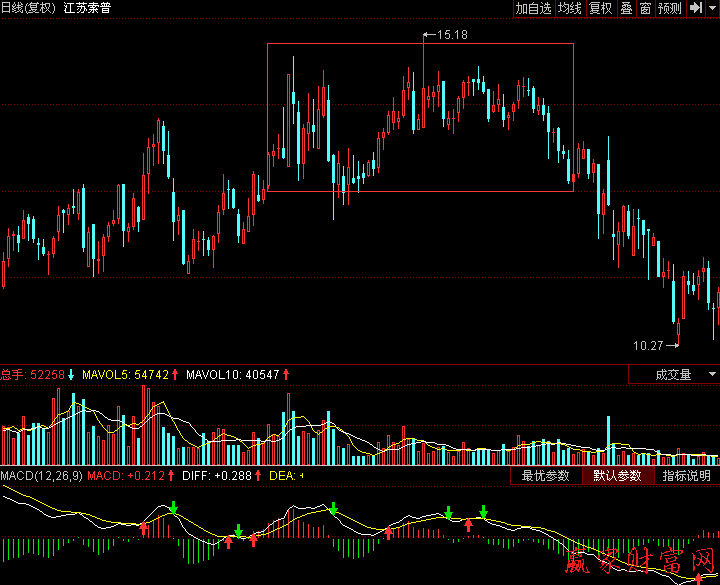Click the 叠 overlay icon
The width and height of the screenshot is (720, 585).
click(626, 8)
